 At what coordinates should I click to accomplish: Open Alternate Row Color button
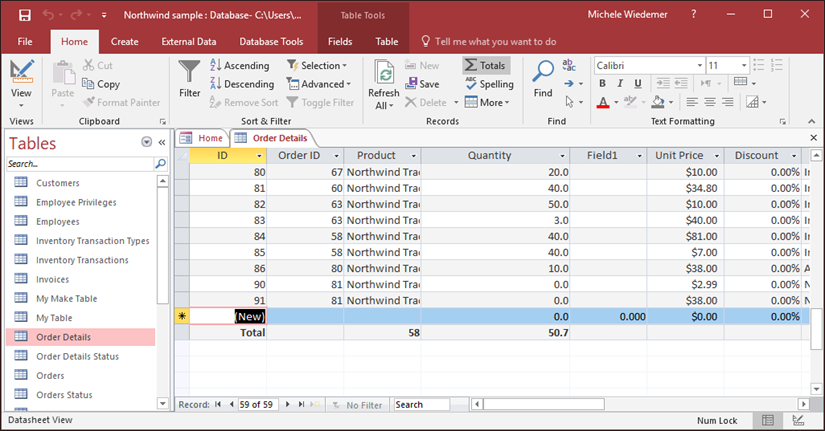point(752,102)
